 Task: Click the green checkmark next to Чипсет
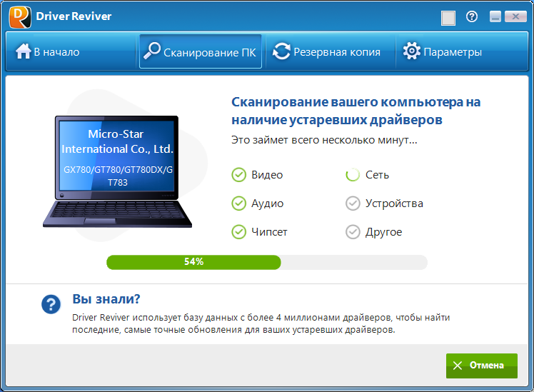(x=238, y=232)
